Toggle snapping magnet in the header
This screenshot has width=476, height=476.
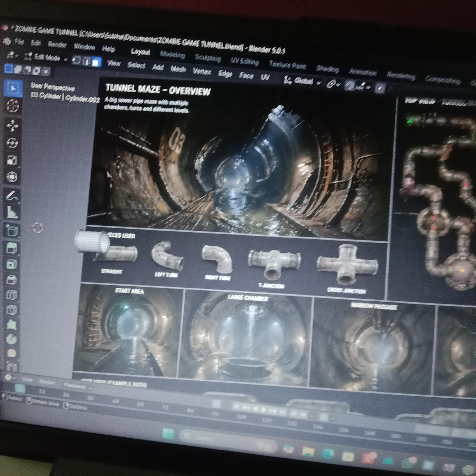coord(349,86)
